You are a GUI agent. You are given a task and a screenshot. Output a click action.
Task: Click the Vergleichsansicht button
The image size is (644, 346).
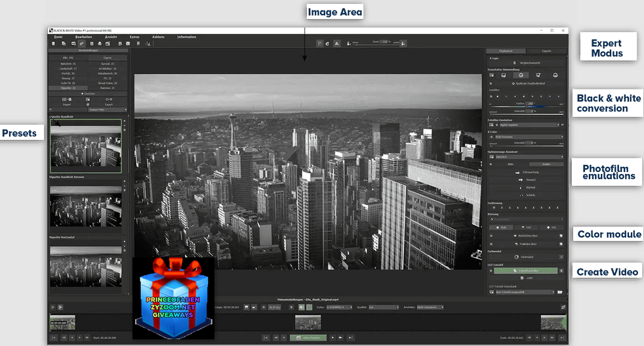(527, 63)
